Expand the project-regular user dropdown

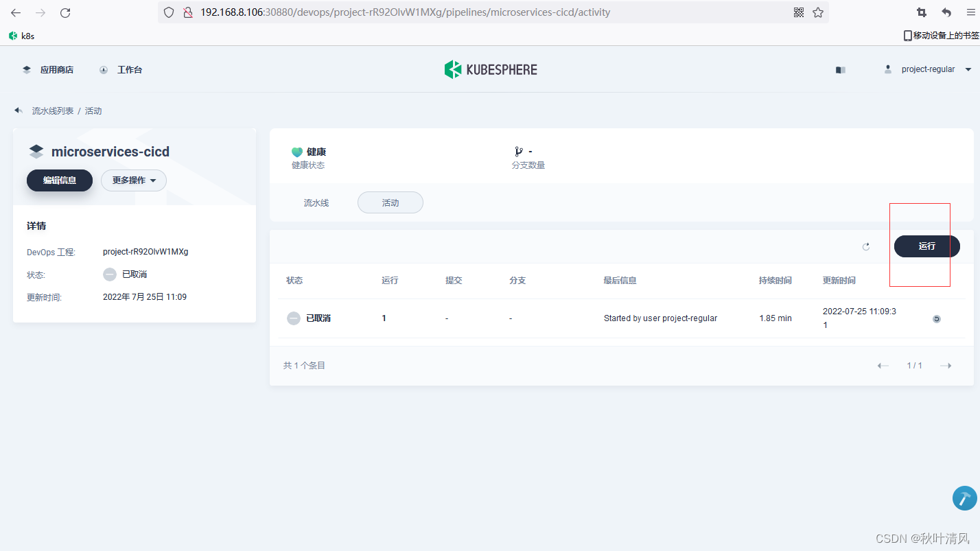pyautogui.click(x=929, y=69)
